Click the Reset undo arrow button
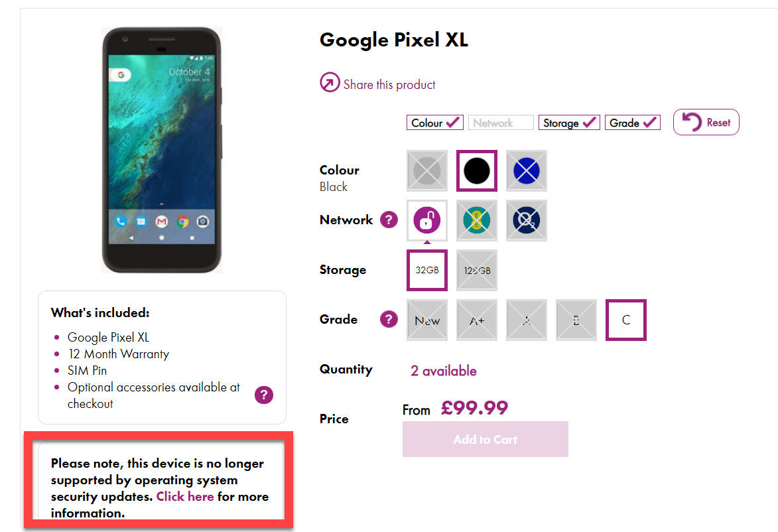Viewport: 778px width, 532px height. tap(706, 122)
